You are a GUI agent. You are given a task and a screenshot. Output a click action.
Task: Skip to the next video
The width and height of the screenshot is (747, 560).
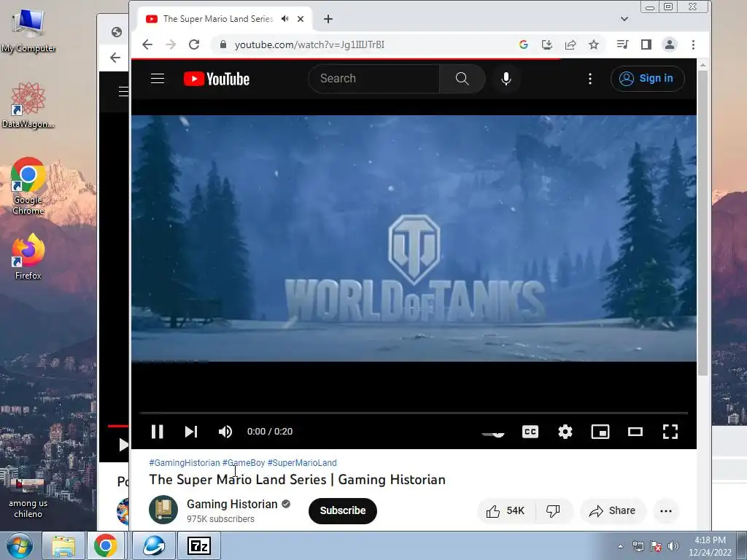click(x=191, y=432)
